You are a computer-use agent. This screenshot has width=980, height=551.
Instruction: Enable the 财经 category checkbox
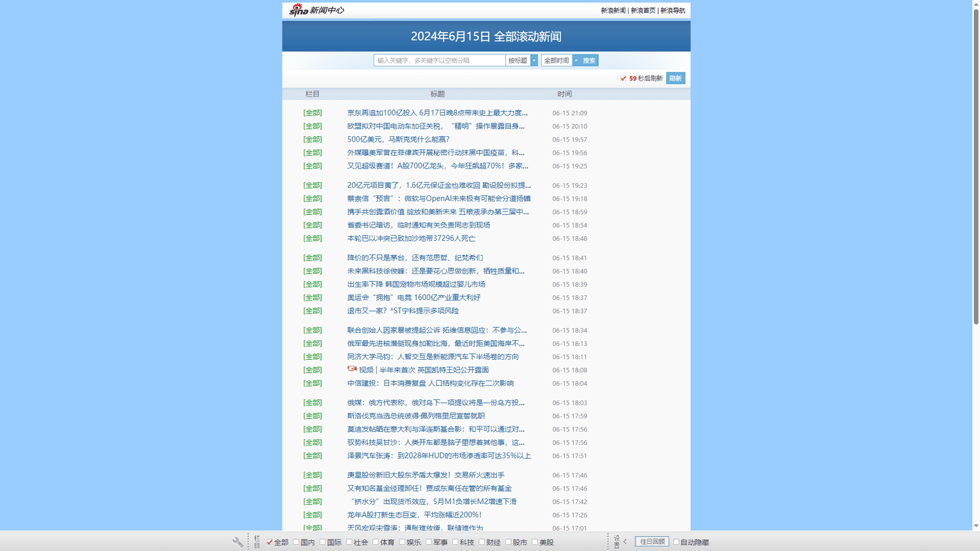pyautogui.click(x=482, y=542)
